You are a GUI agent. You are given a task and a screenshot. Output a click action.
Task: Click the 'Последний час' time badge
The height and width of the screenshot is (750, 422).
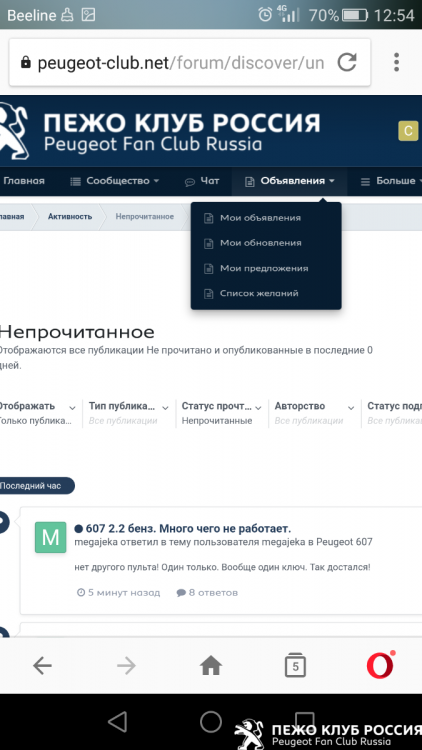(37, 486)
